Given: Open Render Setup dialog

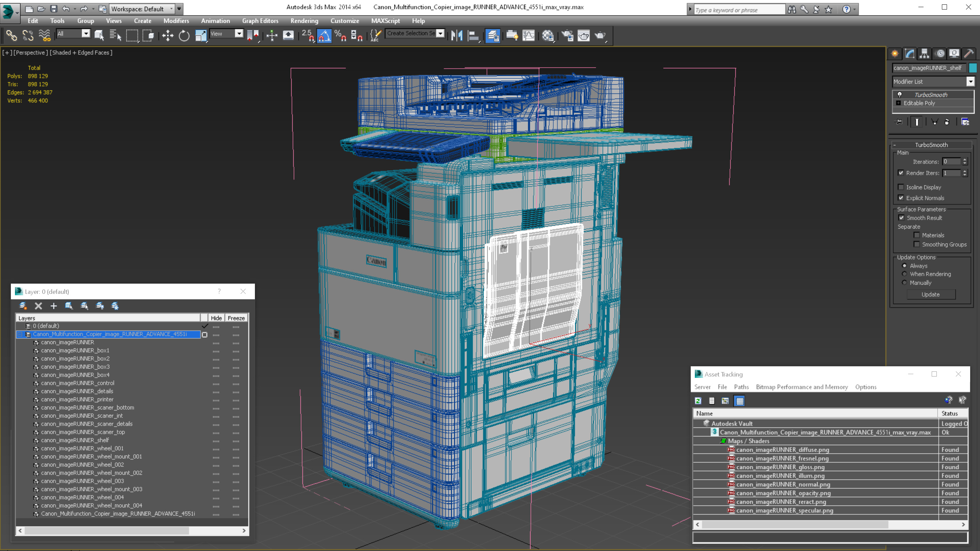Looking at the screenshot, I should [x=567, y=35].
